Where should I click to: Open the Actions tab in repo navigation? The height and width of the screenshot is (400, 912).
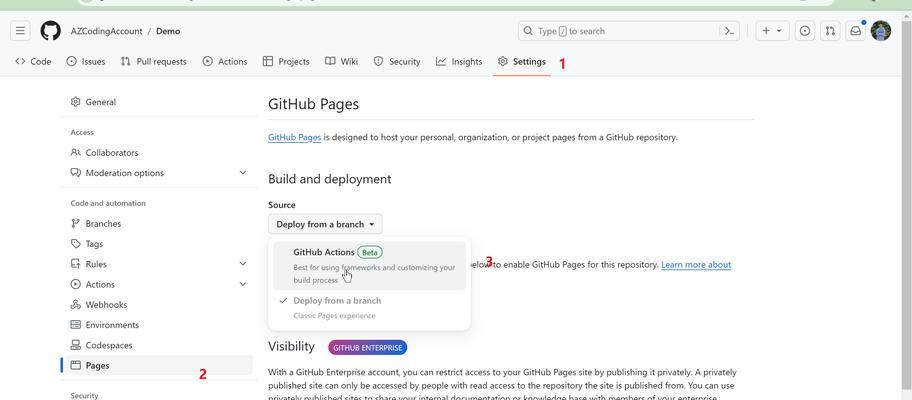coord(225,61)
